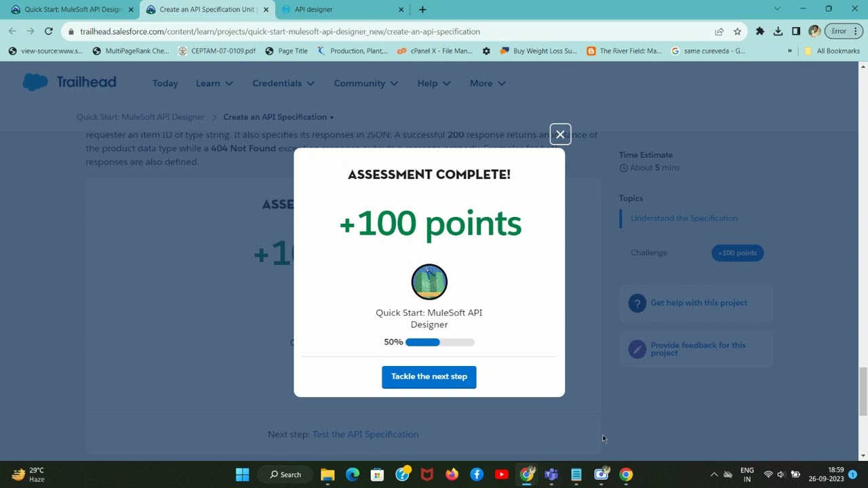
Task: Click the 50% progress bar
Action: coord(439,342)
